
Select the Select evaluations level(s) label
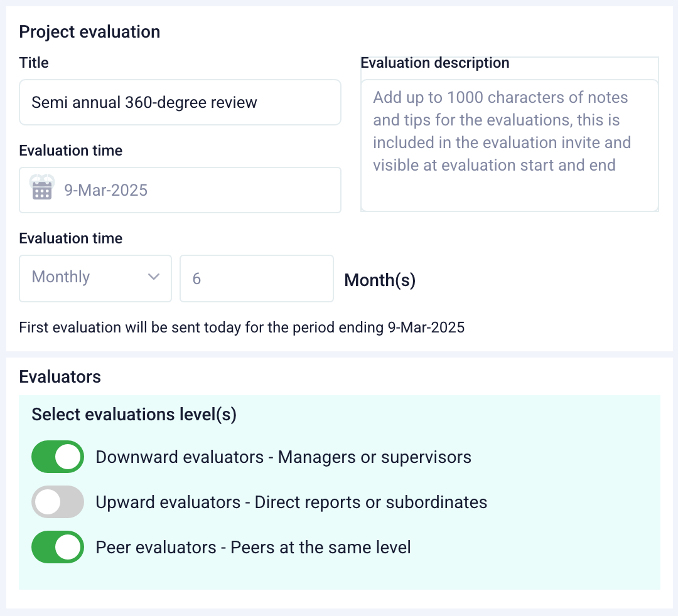click(x=133, y=414)
